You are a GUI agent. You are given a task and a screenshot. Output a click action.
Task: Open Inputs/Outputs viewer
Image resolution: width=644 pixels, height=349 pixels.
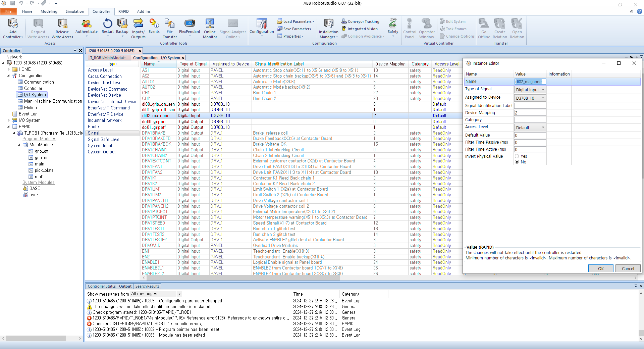pyautogui.click(x=138, y=29)
